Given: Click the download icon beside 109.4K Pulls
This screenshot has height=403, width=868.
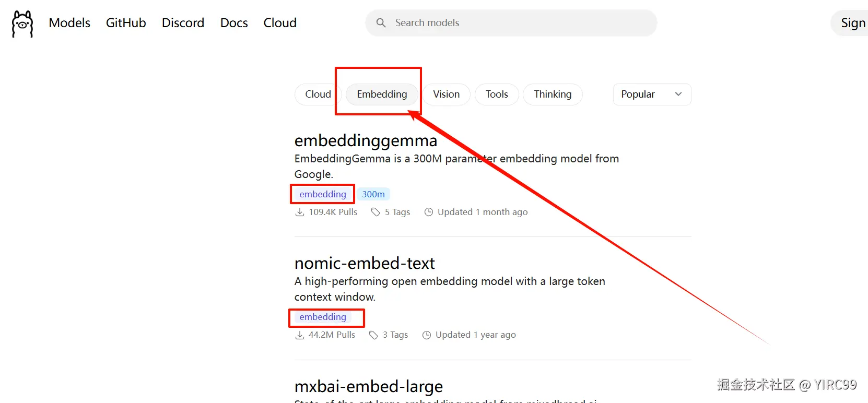Looking at the screenshot, I should pos(300,212).
